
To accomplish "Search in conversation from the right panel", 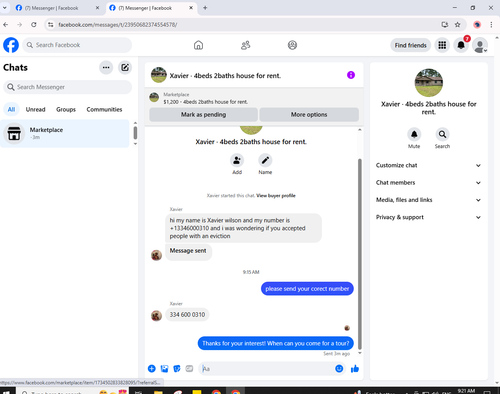I will [442, 134].
